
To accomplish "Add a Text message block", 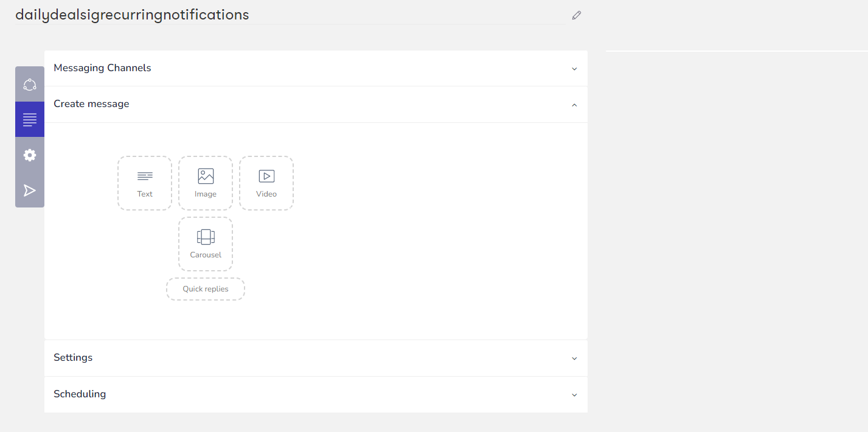I will pos(145,183).
